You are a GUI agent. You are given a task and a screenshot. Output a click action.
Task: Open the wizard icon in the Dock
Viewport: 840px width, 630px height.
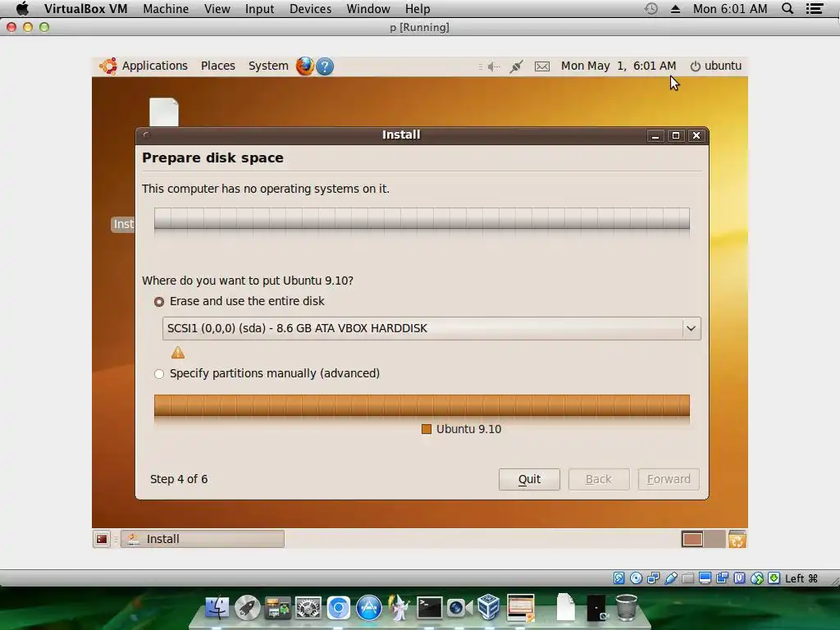tap(399, 607)
